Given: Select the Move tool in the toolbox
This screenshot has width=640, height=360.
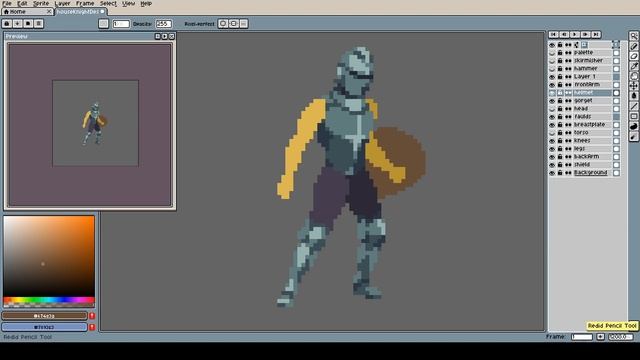Looking at the screenshot, I should pos(633,86).
